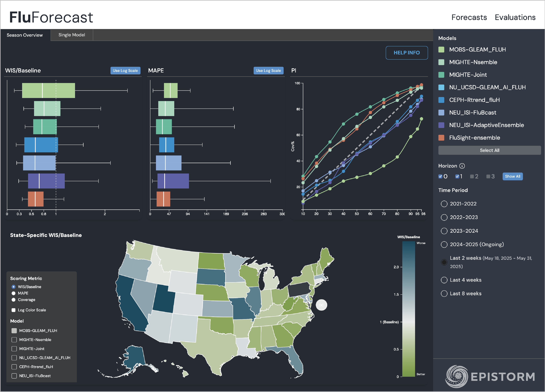Select WIS/Baseline scoring metric
The height and width of the screenshot is (392, 545).
coord(13,287)
